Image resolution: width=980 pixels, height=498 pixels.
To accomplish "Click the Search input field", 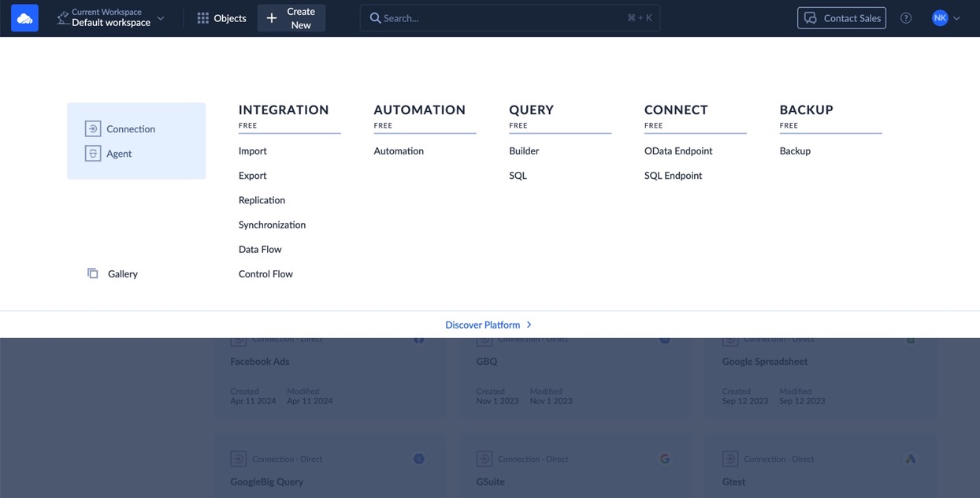I will click(504, 18).
